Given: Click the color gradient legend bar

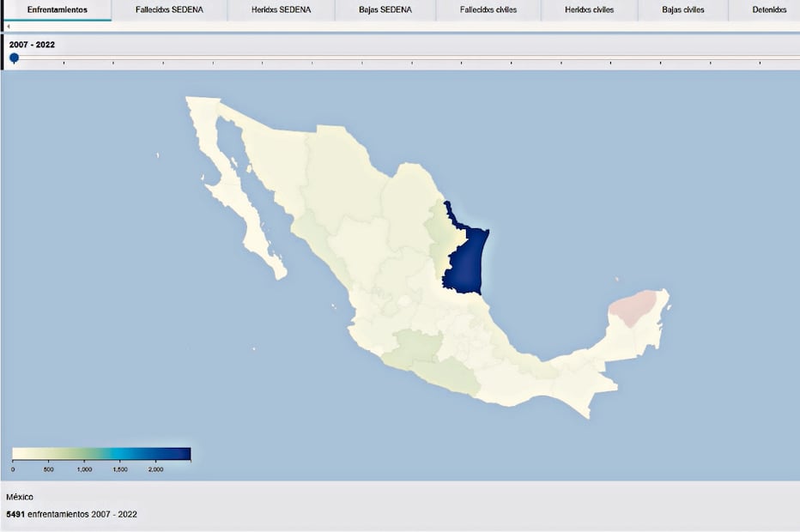Looking at the screenshot, I should pyautogui.click(x=101, y=454).
